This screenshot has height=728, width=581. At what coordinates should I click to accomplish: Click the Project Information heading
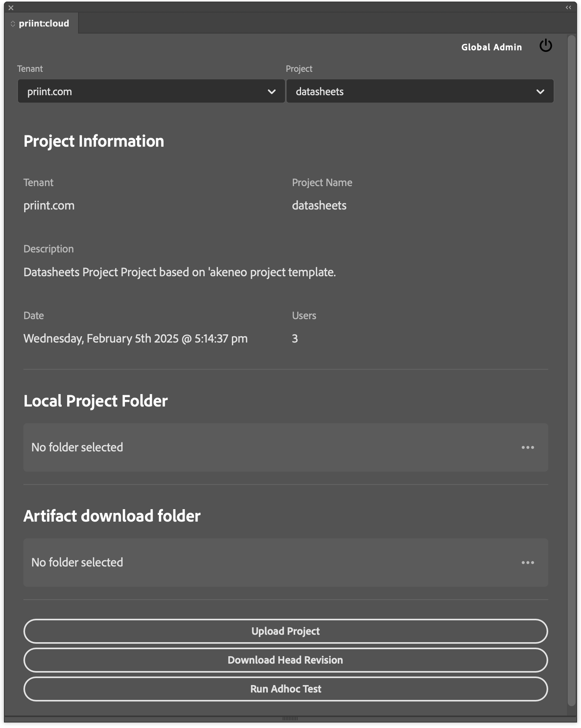tap(94, 141)
